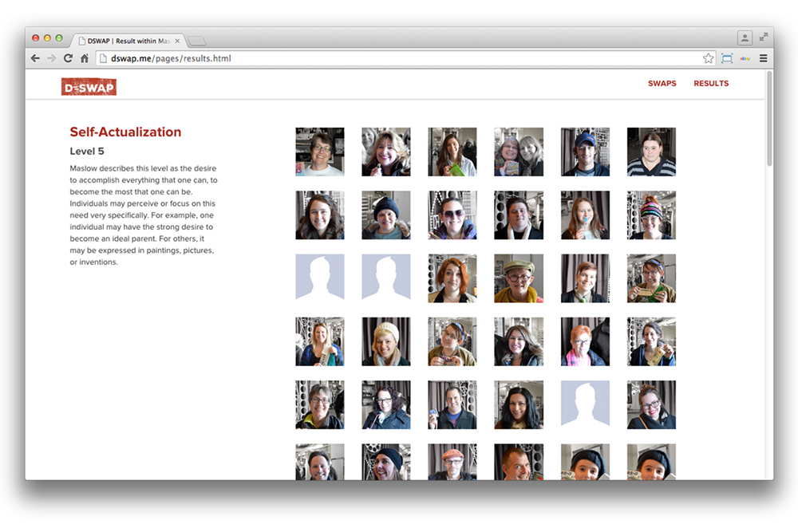Screen dimensions: 798x532
Task: Select the first blank placeholder avatar in row three
Action: pyautogui.click(x=320, y=278)
